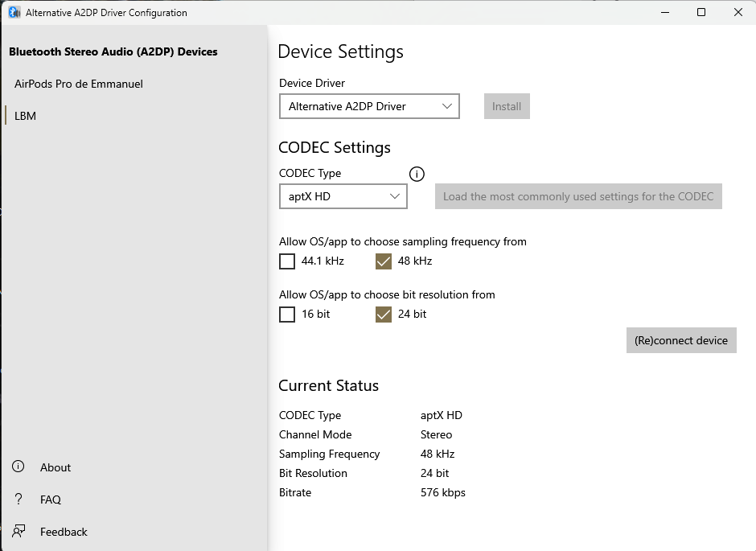Minimize the A2DP configuration window
The height and width of the screenshot is (551, 756).
664,13
